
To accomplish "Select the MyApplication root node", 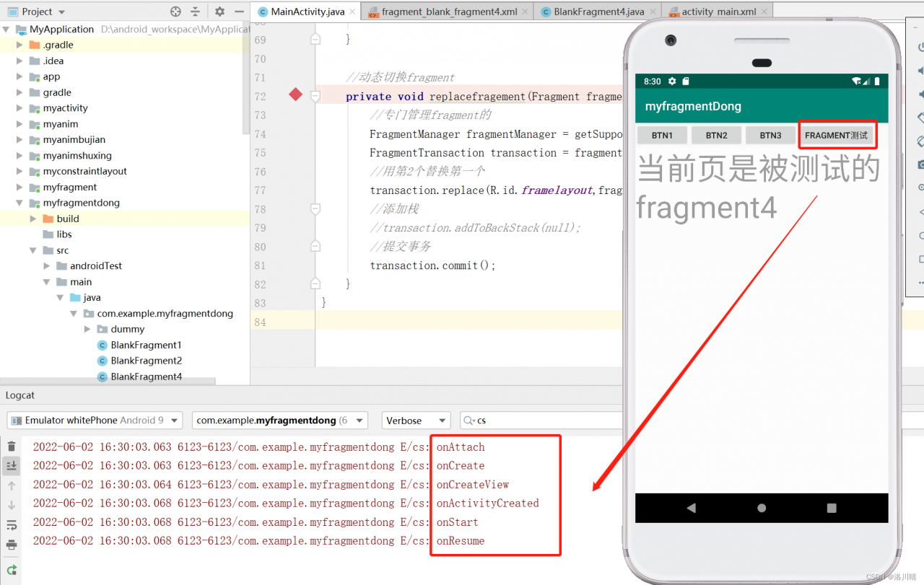I will click(x=61, y=29).
